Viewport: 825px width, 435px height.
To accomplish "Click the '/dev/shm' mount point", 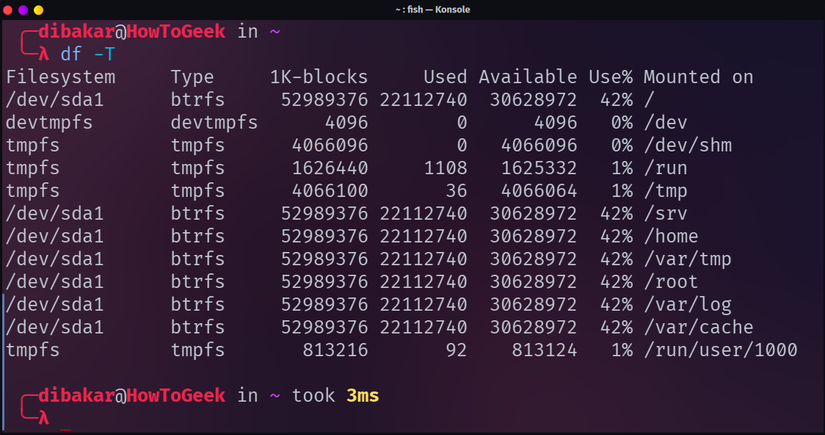I will point(688,145).
